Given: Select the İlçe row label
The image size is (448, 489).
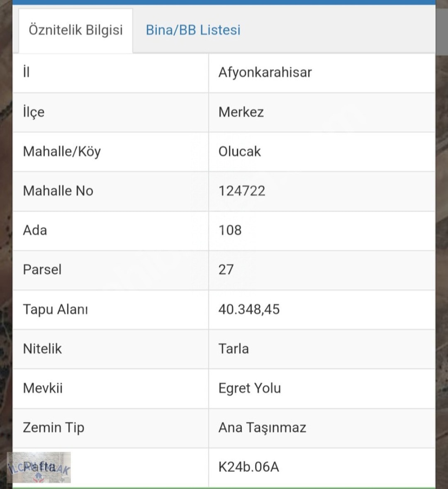Looking at the screenshot, I should click(x=34, y=112).
